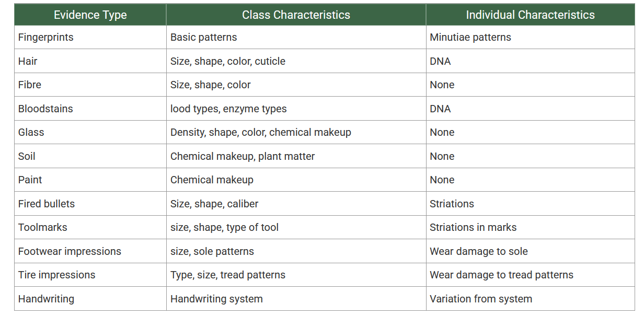
Task: Select the Glass evidence cell
Action: (x=90, y=132)
